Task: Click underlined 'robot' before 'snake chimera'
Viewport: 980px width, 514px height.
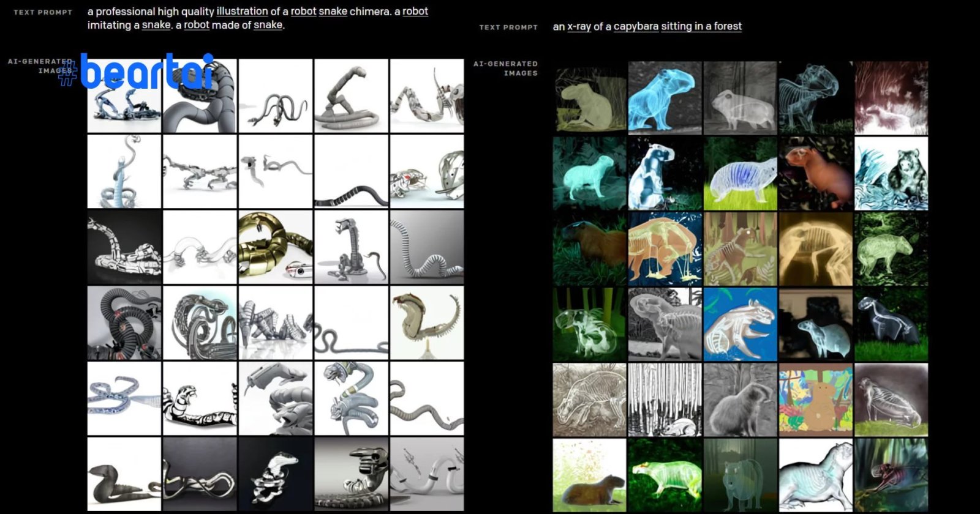Action: [303, 11]
